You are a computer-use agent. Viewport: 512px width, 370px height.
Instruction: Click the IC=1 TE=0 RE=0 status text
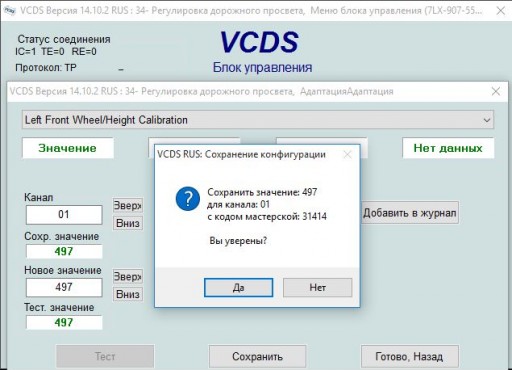(56, 52)
